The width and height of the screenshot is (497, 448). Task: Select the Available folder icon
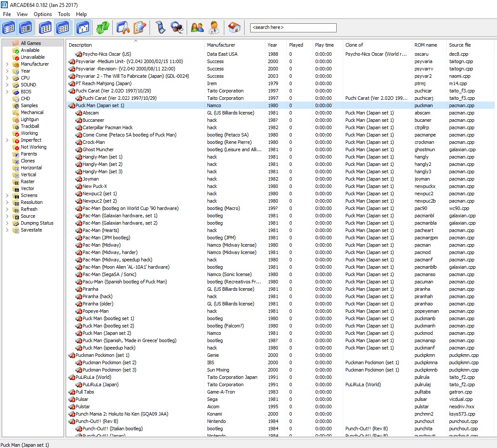tap(16, 51)
